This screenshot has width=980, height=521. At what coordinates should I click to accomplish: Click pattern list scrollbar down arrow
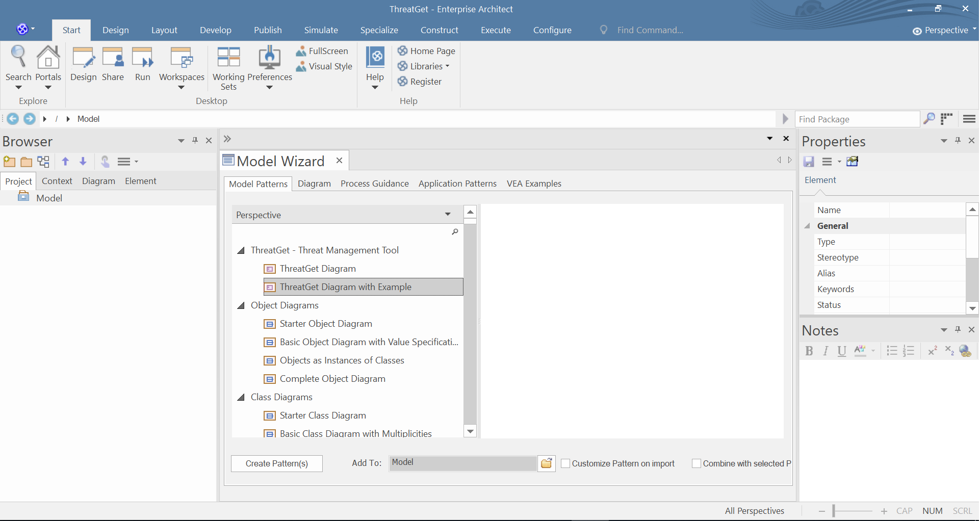click(x=470, y=431)
